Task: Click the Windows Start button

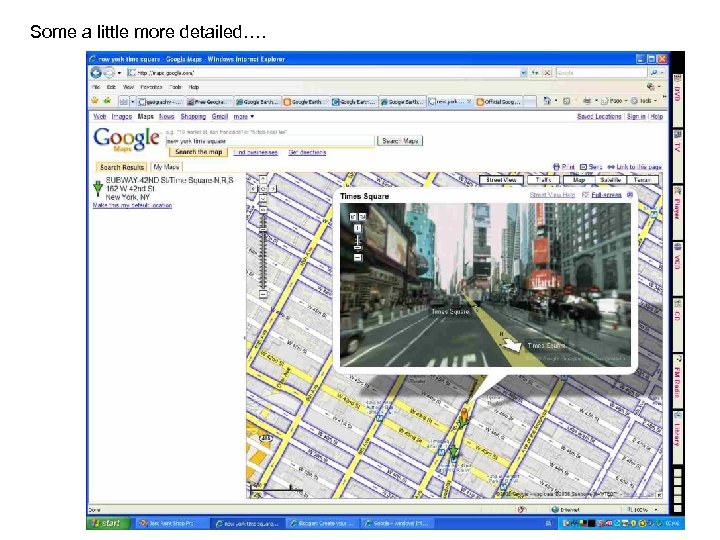Action: tap(107, 523)
